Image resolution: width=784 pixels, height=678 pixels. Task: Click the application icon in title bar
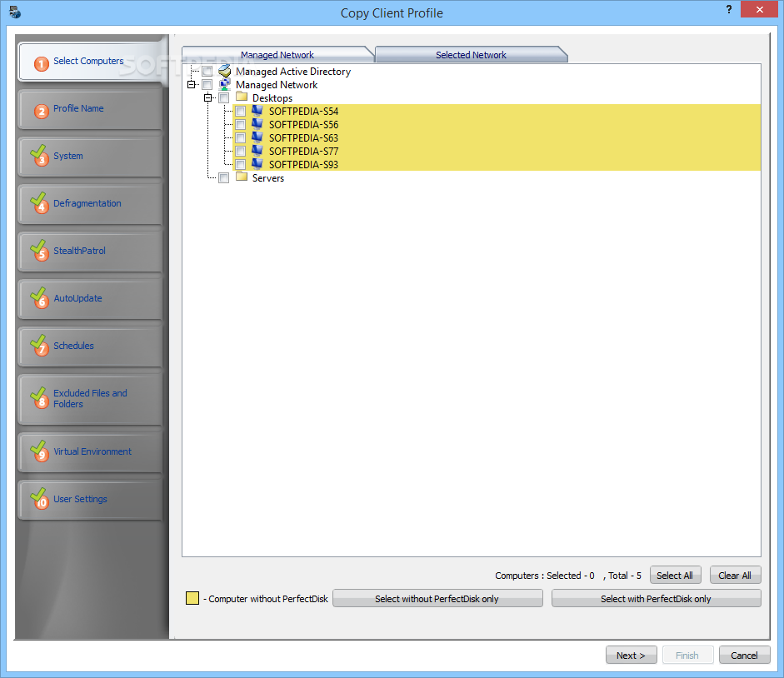[x=15, y=12]
